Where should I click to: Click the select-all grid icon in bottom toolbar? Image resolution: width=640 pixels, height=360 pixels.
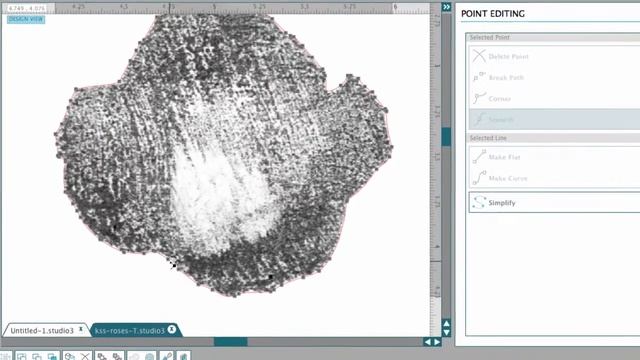coord(6,356)
